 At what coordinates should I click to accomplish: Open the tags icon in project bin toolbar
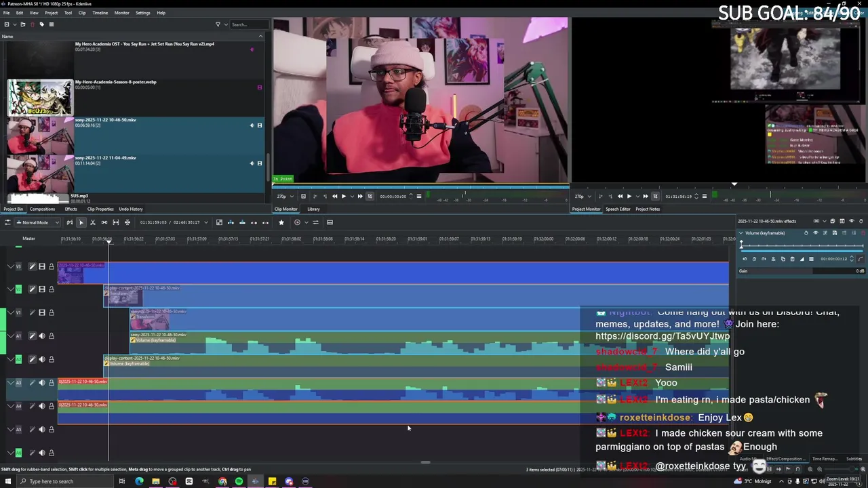click(x=41, y=24)
